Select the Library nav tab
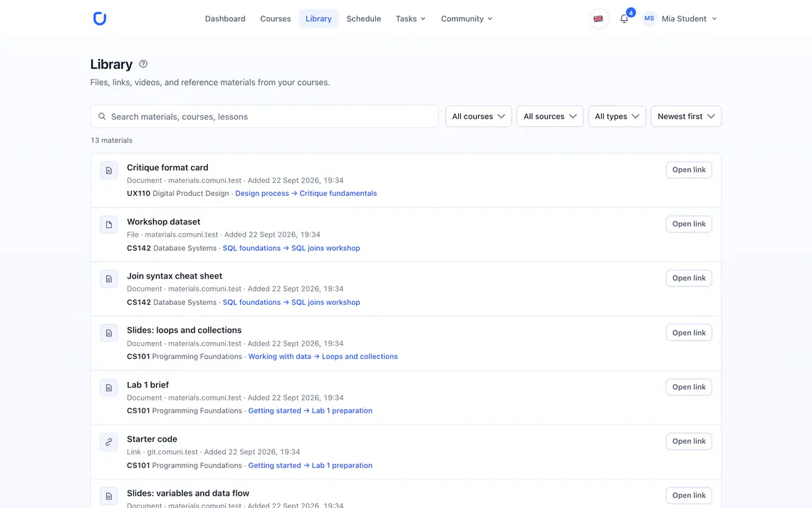 click(318, 19)
